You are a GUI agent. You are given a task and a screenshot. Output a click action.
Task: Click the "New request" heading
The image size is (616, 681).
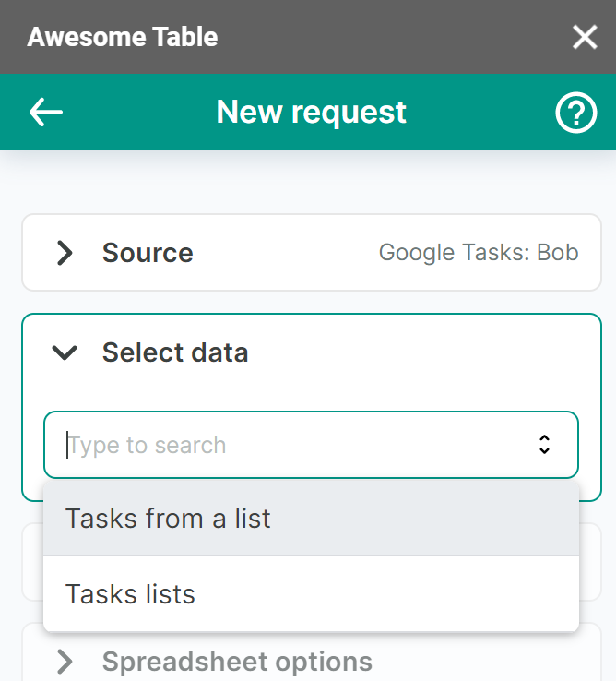click(311, 113)
